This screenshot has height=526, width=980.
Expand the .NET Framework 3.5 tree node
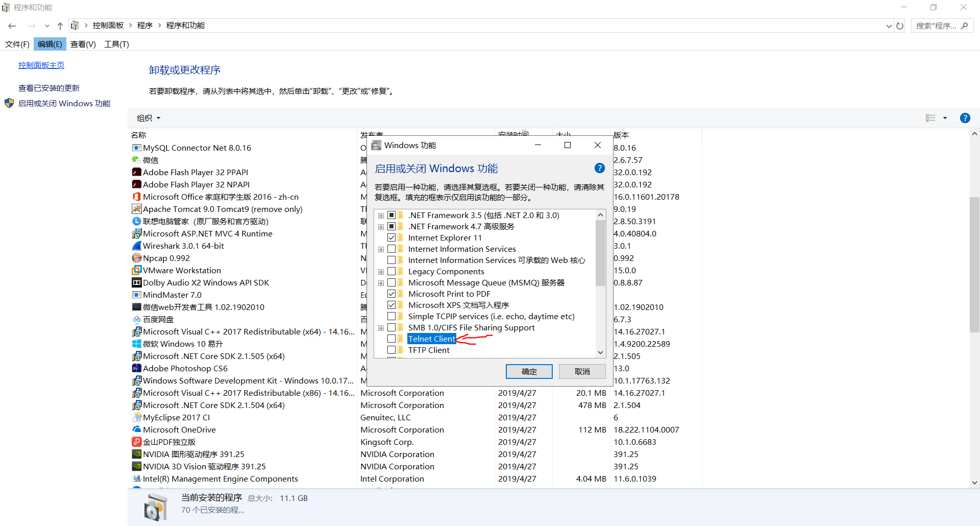(381, 216)
